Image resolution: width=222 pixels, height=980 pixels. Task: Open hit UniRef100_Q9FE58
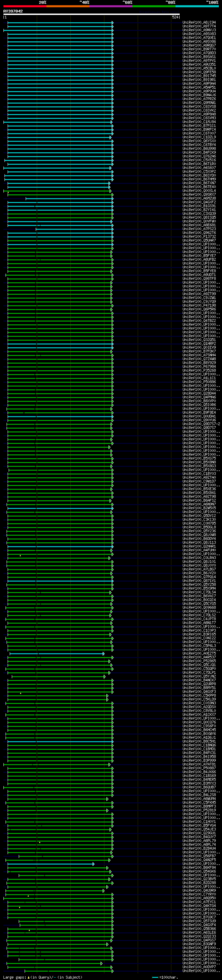[199, 72]
